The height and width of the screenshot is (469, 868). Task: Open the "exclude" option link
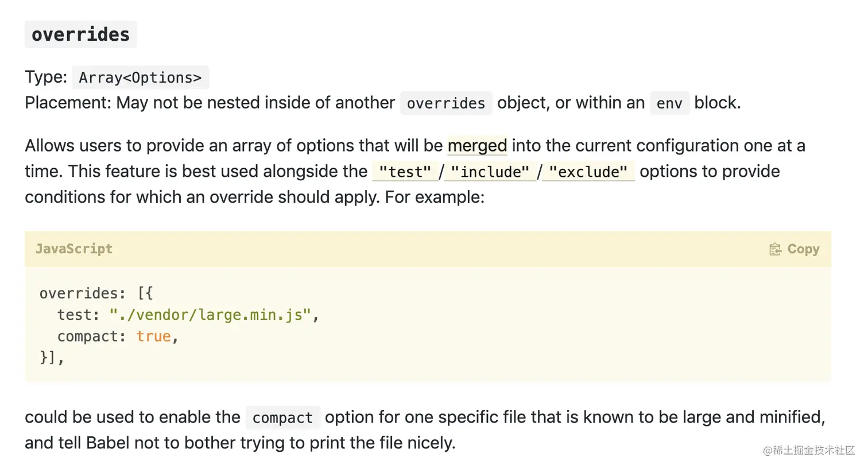(588, 171)
